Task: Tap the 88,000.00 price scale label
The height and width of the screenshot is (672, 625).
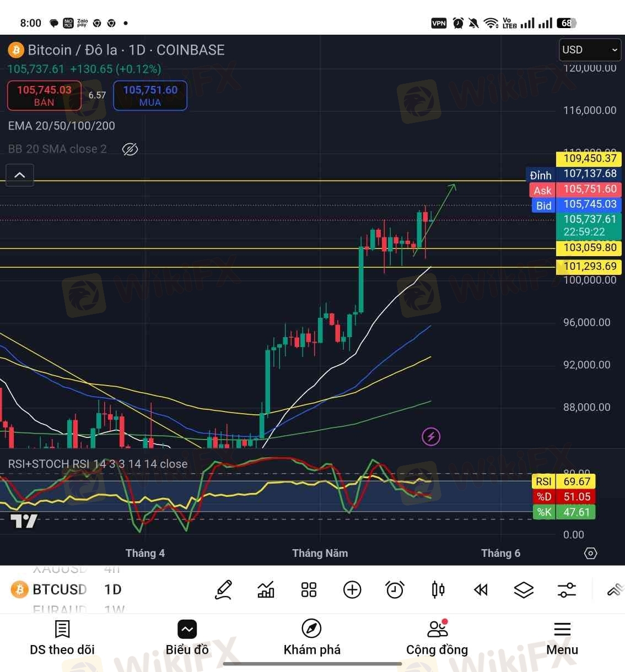Action: [x=586, y=407]
